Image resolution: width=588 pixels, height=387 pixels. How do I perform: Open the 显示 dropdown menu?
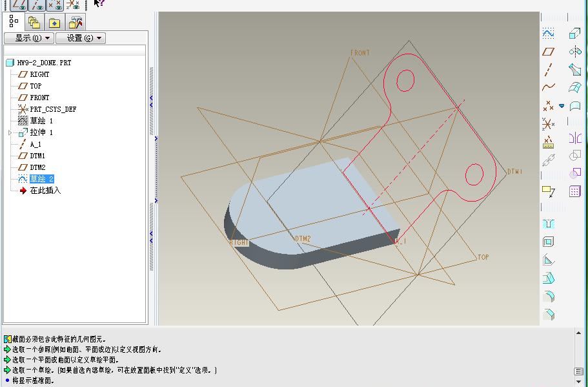[x=29, y=38]
